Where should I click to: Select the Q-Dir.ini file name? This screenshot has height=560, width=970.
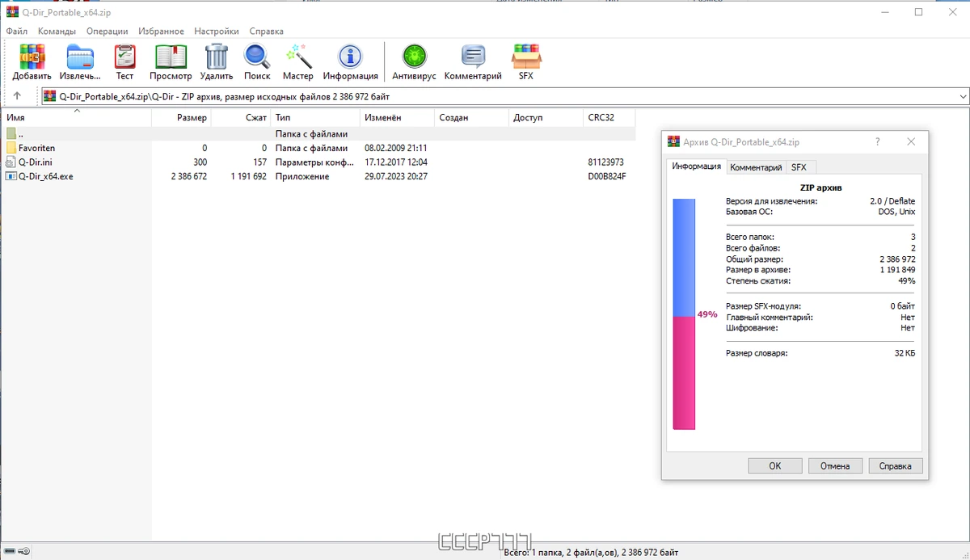[36, 162]
